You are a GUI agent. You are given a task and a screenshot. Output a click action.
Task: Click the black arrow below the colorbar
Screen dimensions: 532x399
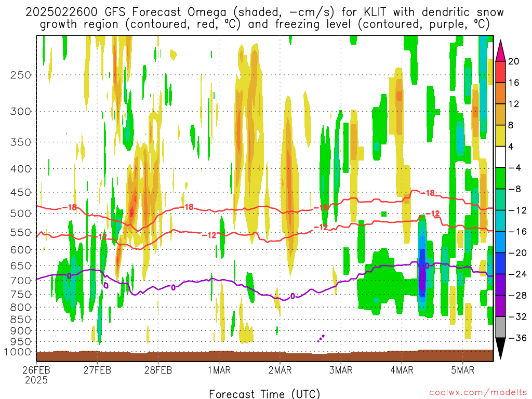coord(500,348)
